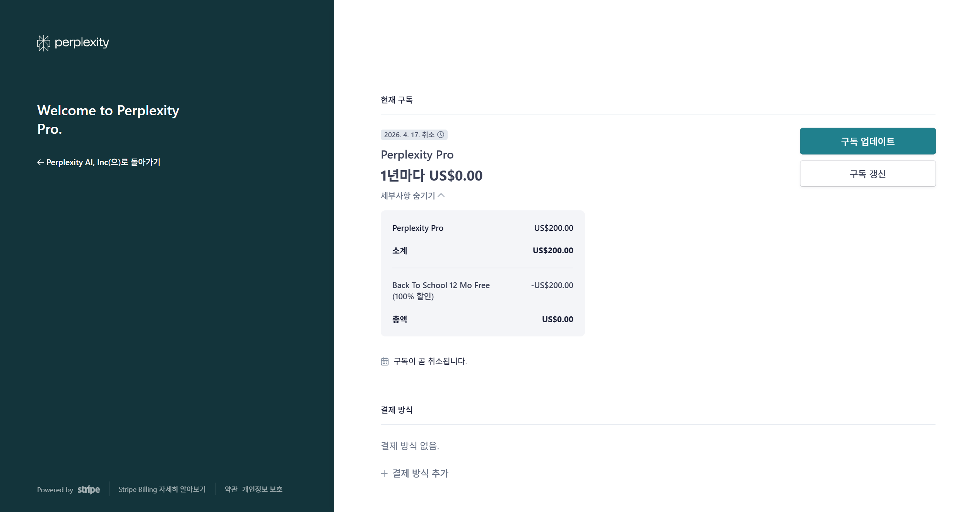This screenshot has width=980, height=512.
Task: Open the 약관 terms link
Action: [231, 490]
